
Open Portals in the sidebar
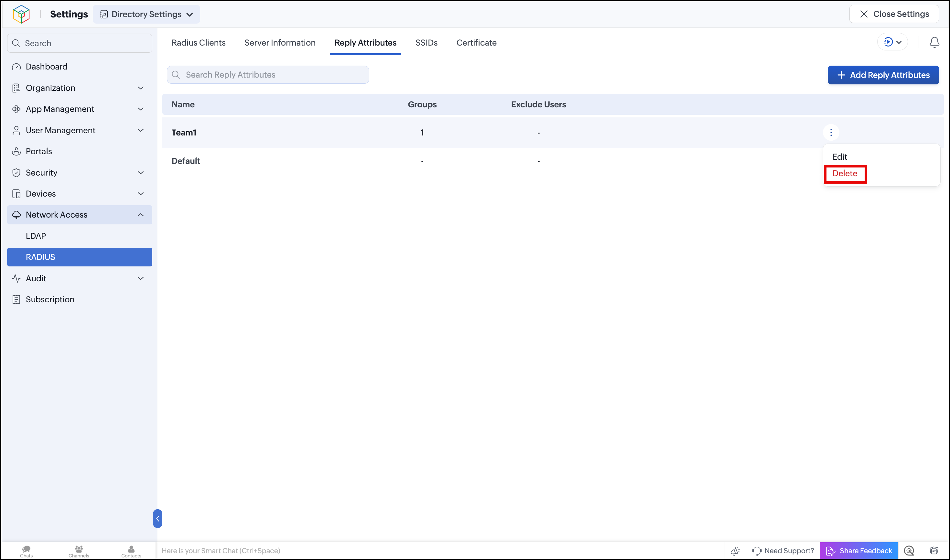80,151
